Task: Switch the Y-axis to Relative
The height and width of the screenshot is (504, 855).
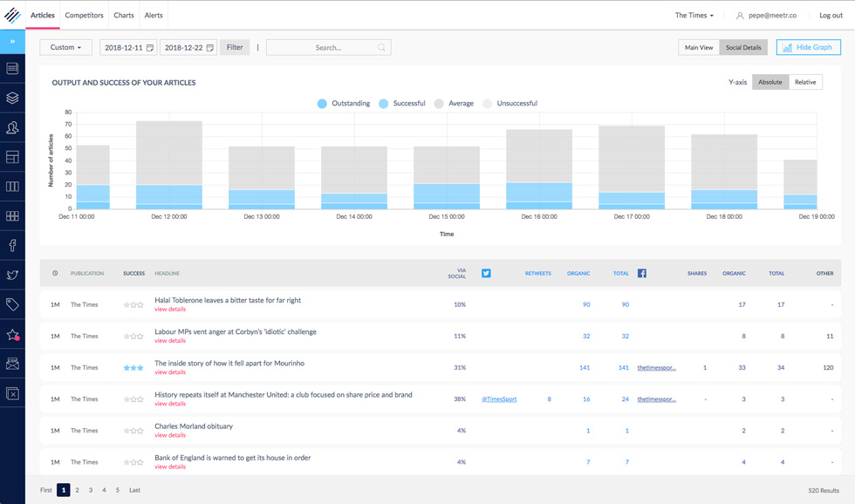Action: tap(805, 82)
